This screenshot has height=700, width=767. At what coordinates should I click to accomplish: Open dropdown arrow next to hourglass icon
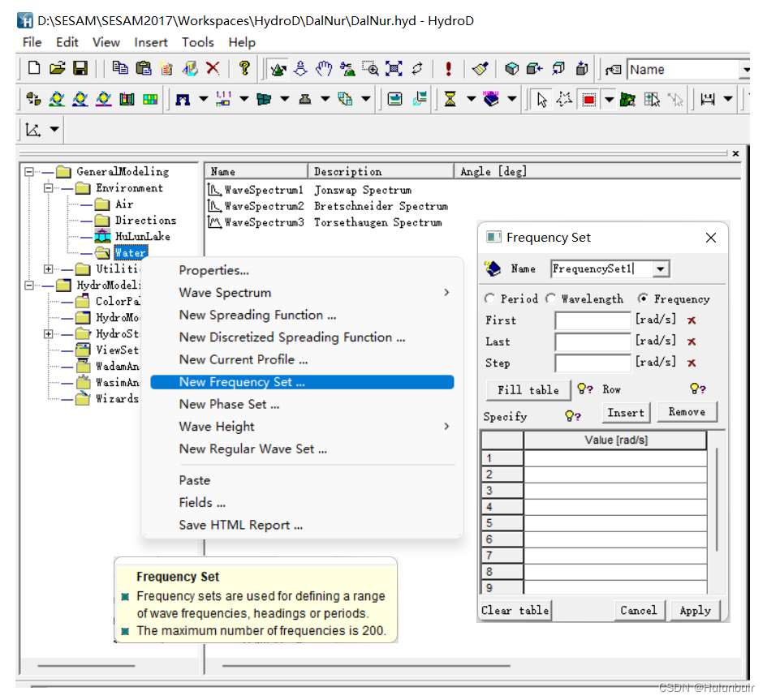pyautogui.click(x=471, y=99)
